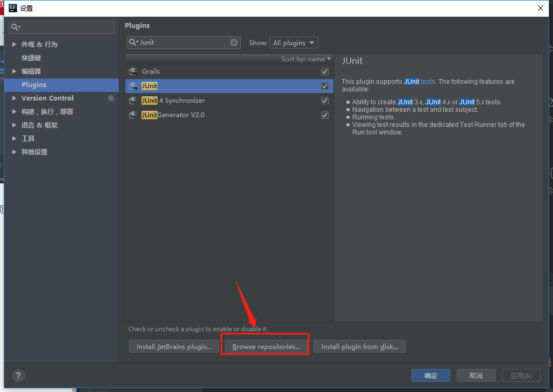The image size is (553, 392).
Task: Toggle the JUnit 4 Synchronizer checkbox
Action: click(325, 101)
